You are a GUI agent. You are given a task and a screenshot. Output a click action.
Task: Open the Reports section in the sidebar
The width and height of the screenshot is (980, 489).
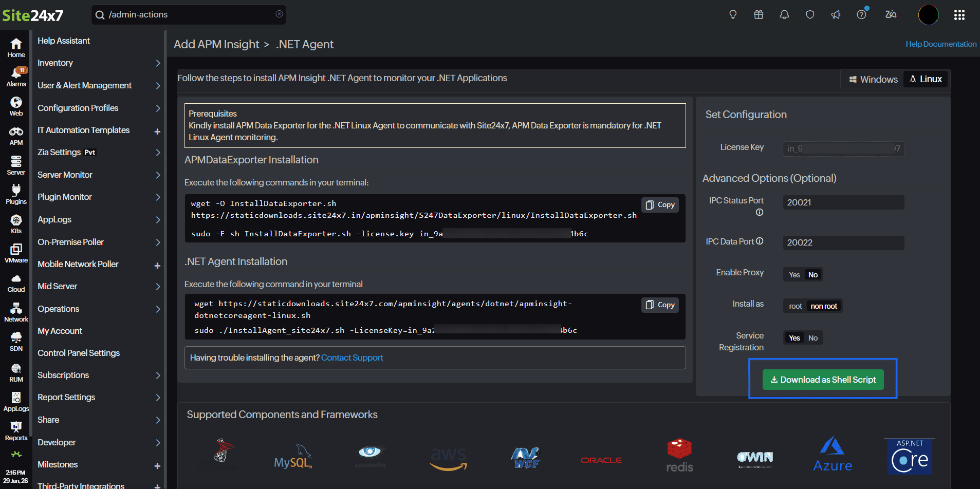click(x=15, y=430)
